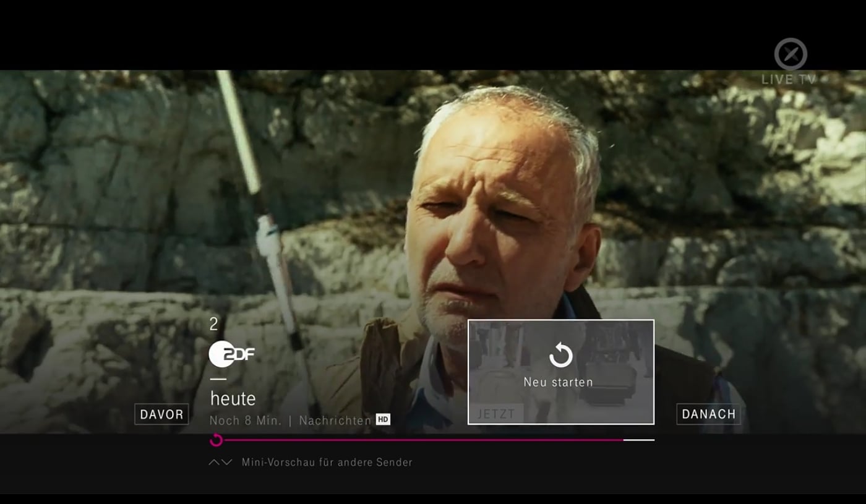Click the up chevron for mini preview
This screenshot has height=504, width=866.
[x=213, y=462]
